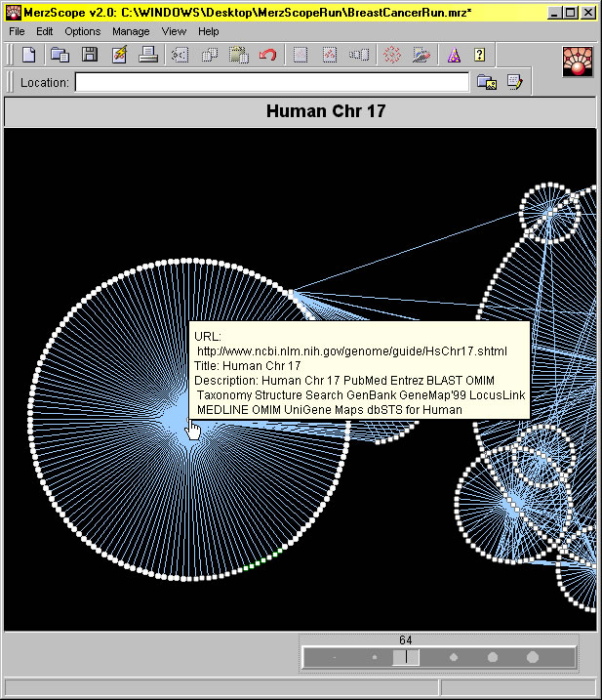The width and height of the screenshot is (602, 700).
Task: Click the Print toolbar icon
Action: pyautogui.click(x=148, y=55)
